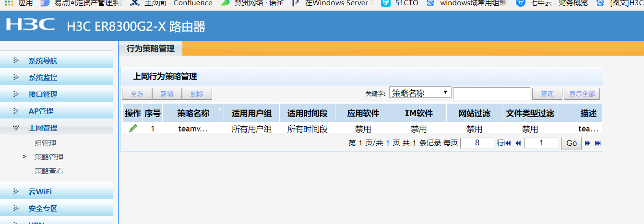Expand the 系统监控 menu section
This screenshot has height=224, width=644.
pos(56,77)
